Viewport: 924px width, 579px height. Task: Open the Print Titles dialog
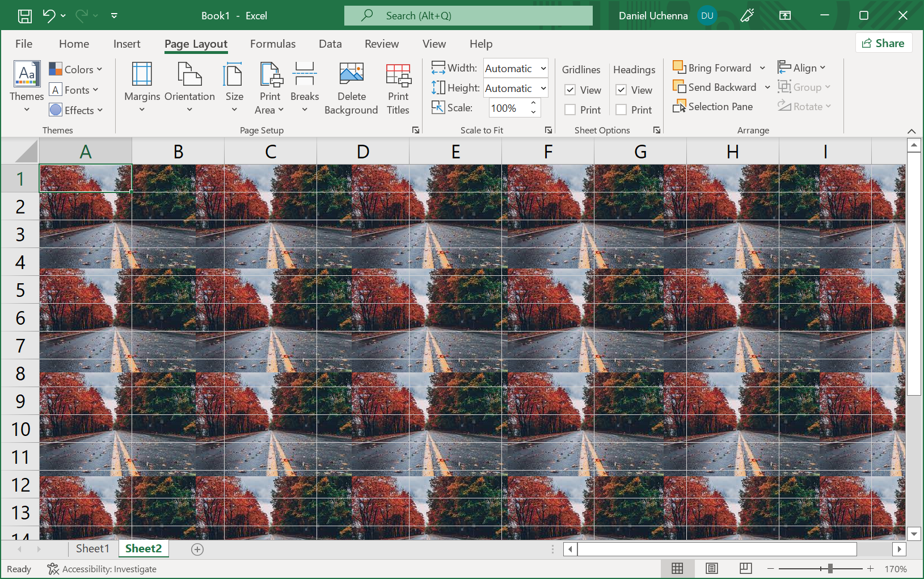[x=398, y=89]
